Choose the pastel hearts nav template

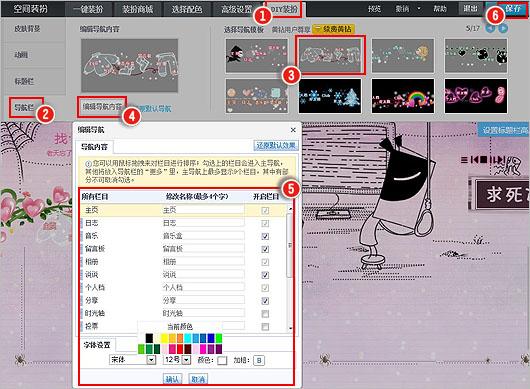[x=257, y=96]
